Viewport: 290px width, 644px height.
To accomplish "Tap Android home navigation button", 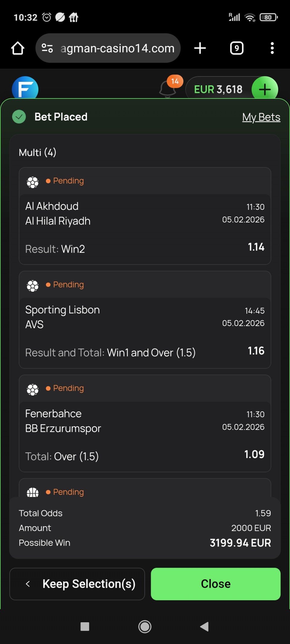I will click(x=145, y=626).
